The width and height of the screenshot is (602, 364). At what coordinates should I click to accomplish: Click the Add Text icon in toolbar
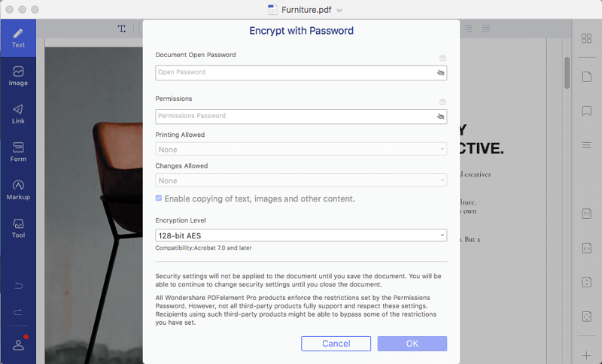(122, 29)
